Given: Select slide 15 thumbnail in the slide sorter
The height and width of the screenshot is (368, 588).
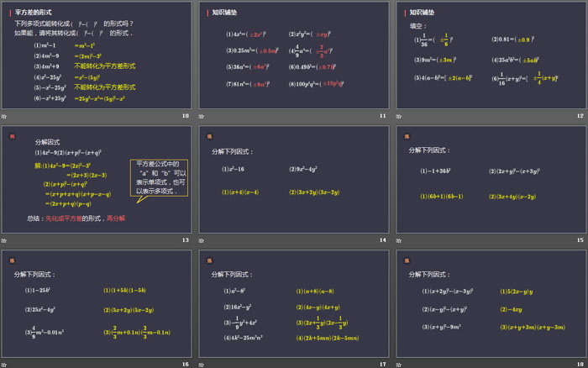Looking at the screenshot, I should [491, 179].
